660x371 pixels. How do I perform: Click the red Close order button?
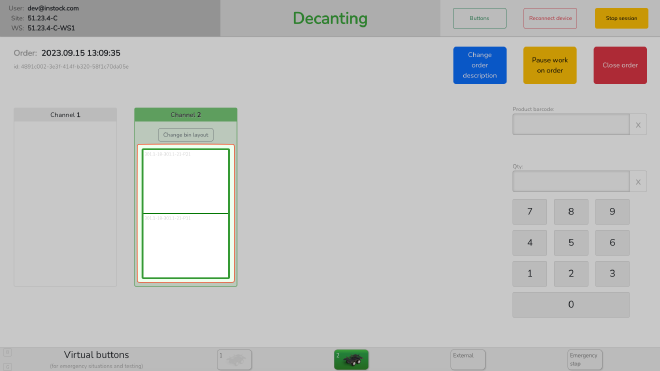click(x=620, y=65)
